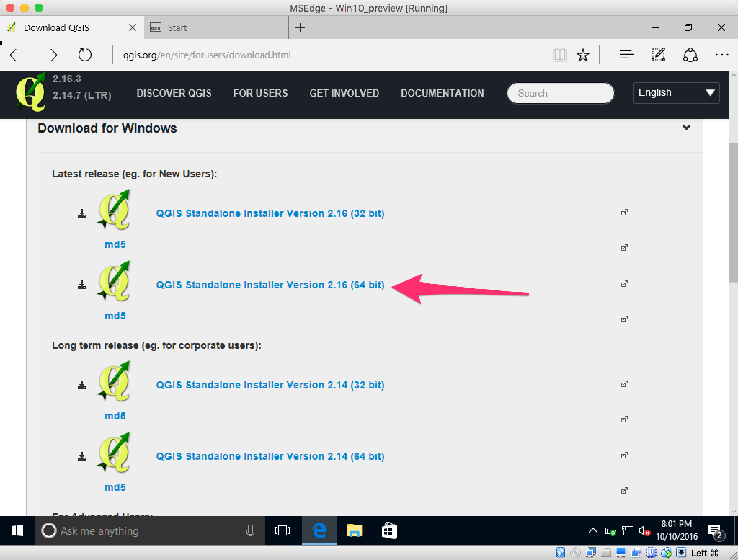
Task: Collapse the Download for Windows section chevron
Action: 686,127
